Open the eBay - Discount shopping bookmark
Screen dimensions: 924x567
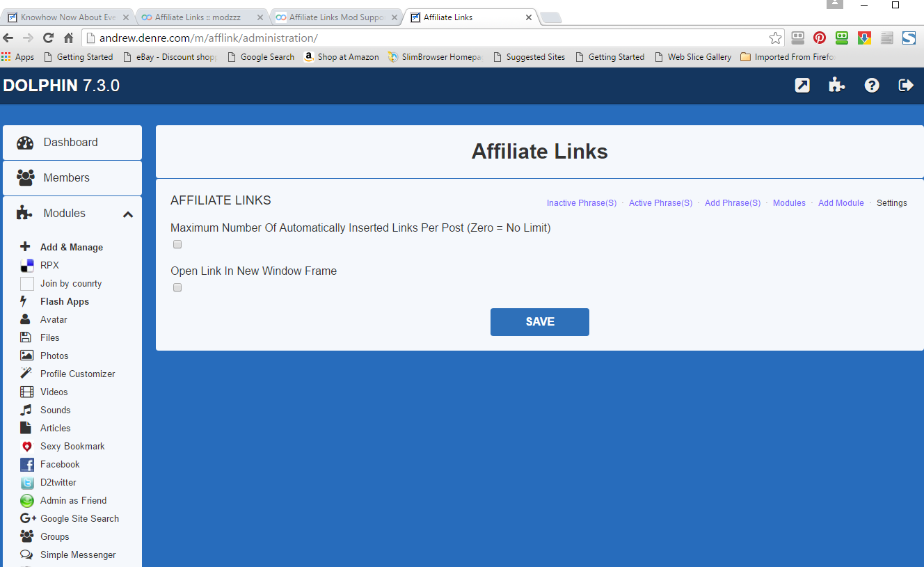pyautogui.click(x=170, y=57)
